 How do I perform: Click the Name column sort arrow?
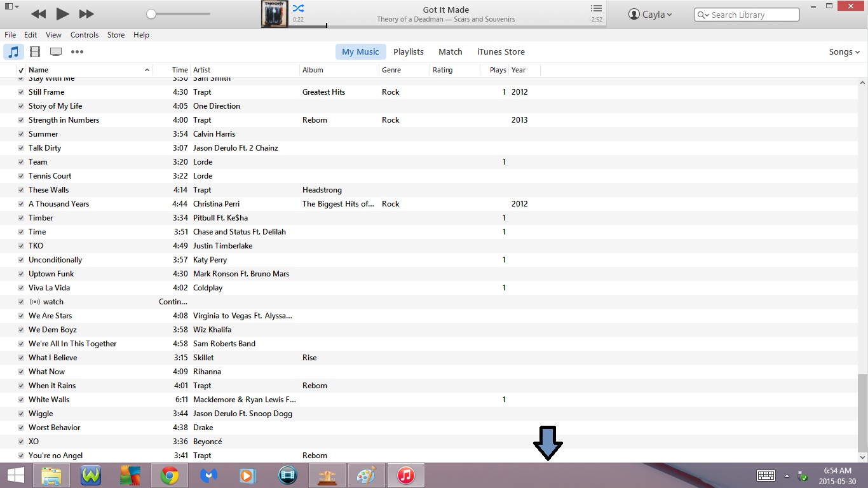click(147, 70)
